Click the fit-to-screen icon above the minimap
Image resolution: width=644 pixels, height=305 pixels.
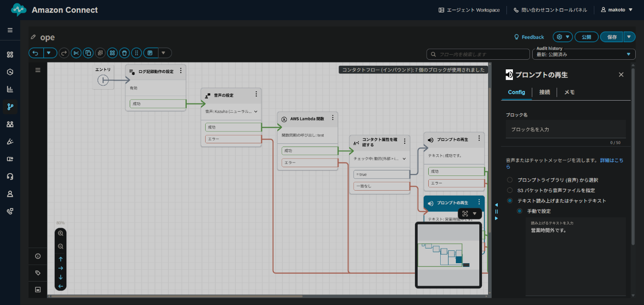tap(465, 214)
